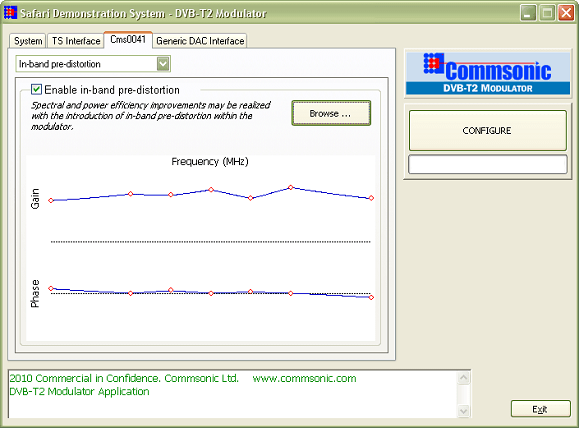This screenshot has height=428, width=579.
Task: Click the Browse ... button
Action: (x=331, y=113)
